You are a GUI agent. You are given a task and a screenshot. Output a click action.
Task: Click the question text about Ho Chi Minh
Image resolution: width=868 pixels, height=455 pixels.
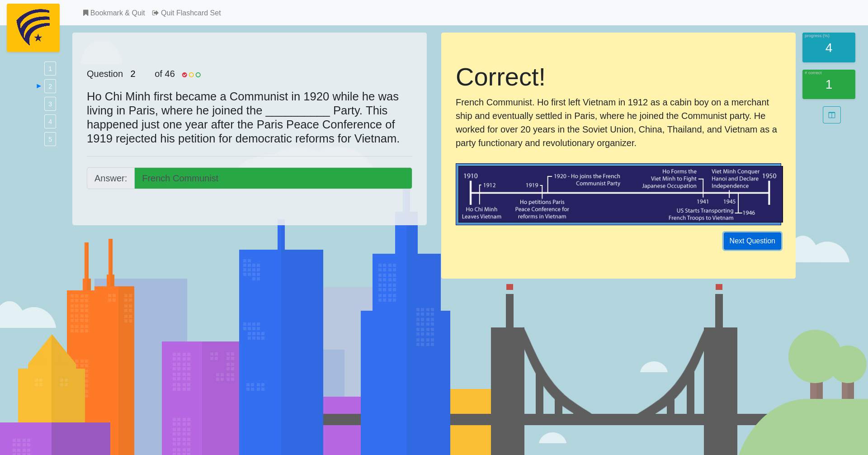pos(244,118)
